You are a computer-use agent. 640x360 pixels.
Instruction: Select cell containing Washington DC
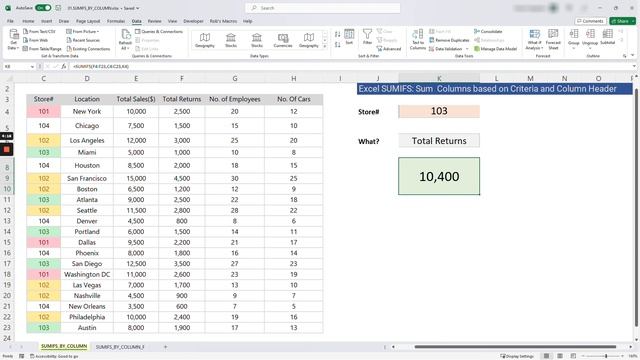pos(87,274)
